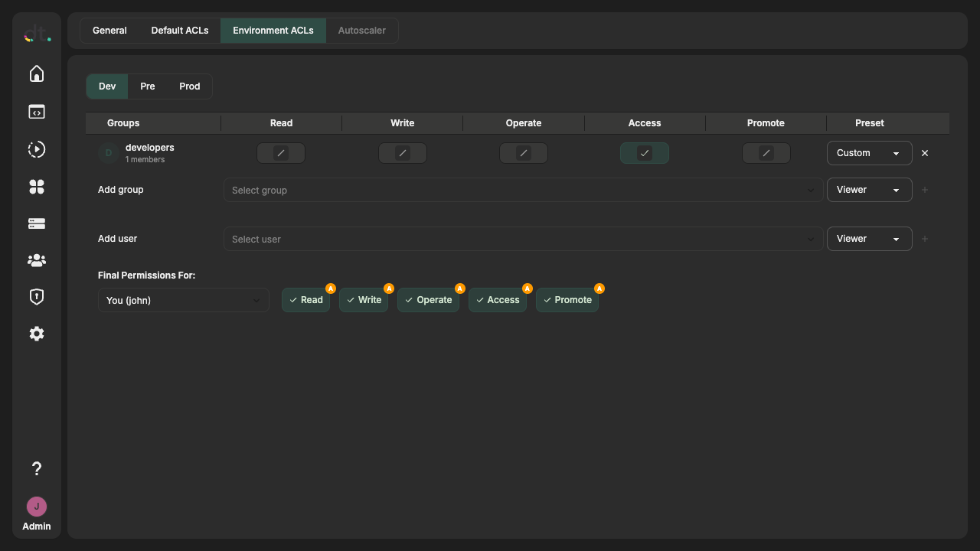Image resolution: width=980 pixels, height=551 pixels.
Task: Toggle Read permission for developers group
Action: pyautogui.click(x=281, y=153)
